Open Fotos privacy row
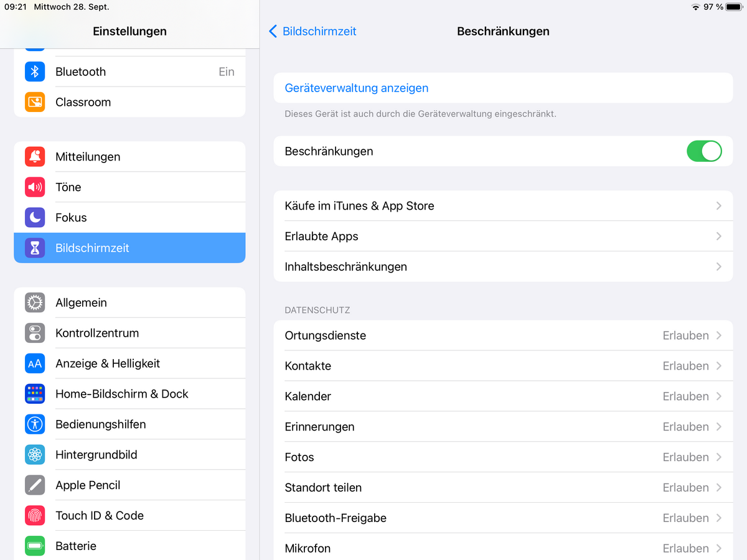747x560 pixels. tap(503, 457)
